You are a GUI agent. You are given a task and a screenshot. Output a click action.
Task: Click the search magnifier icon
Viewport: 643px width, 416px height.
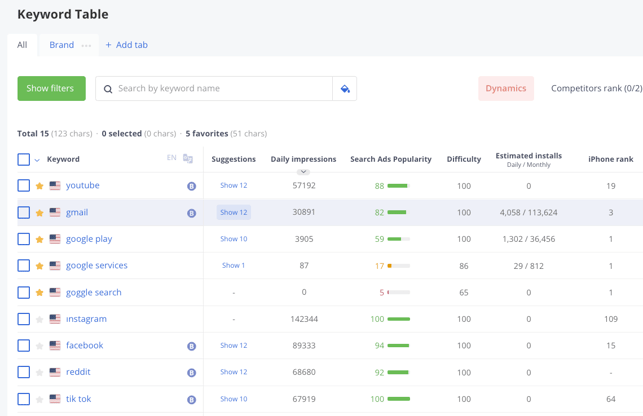pos(108,89)
